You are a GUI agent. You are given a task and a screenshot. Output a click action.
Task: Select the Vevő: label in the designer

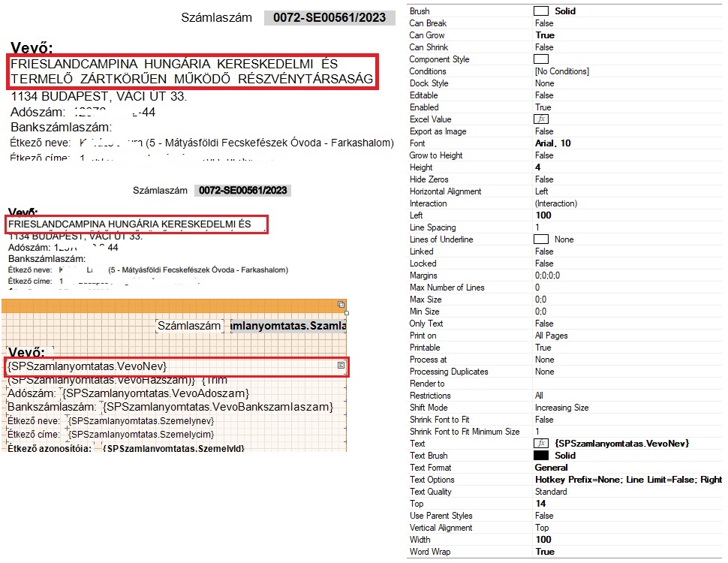click(26, 352)
